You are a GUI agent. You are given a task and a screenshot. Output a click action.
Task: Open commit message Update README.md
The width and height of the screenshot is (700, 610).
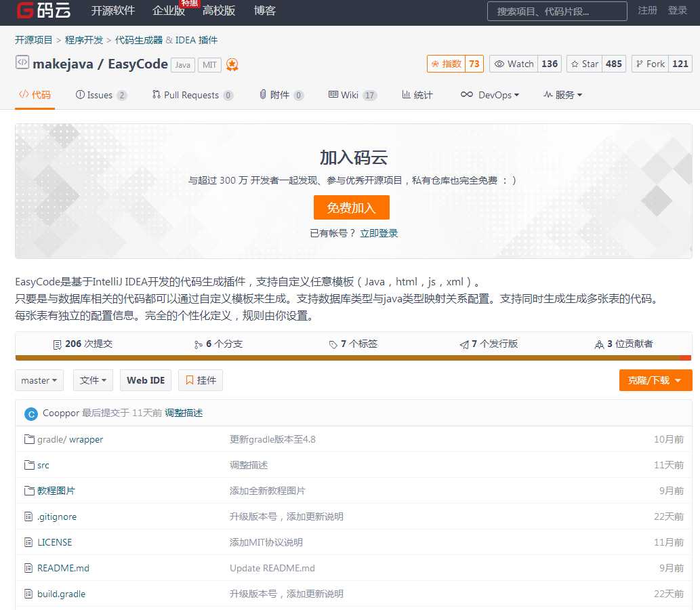[x=272, y=568]
